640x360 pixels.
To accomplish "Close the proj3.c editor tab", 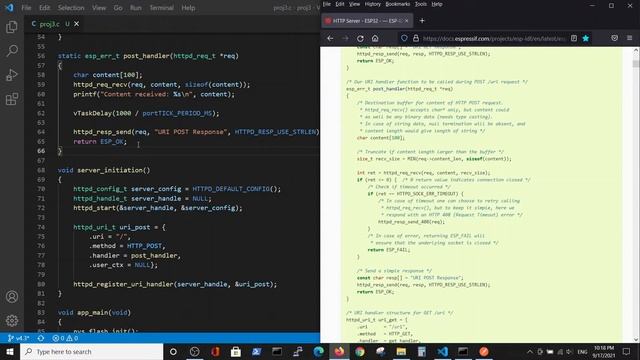I will click(76, 24).
